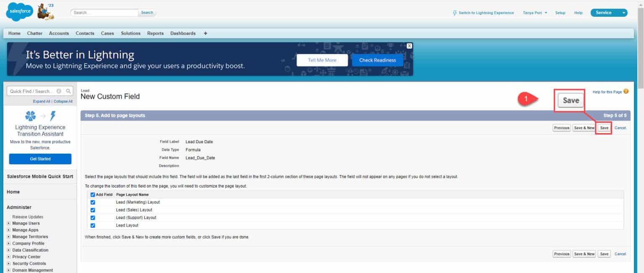This screenshot has height=273, width=644.
Task: Open the Chatter tab
Action: click(x=35, y=33)
